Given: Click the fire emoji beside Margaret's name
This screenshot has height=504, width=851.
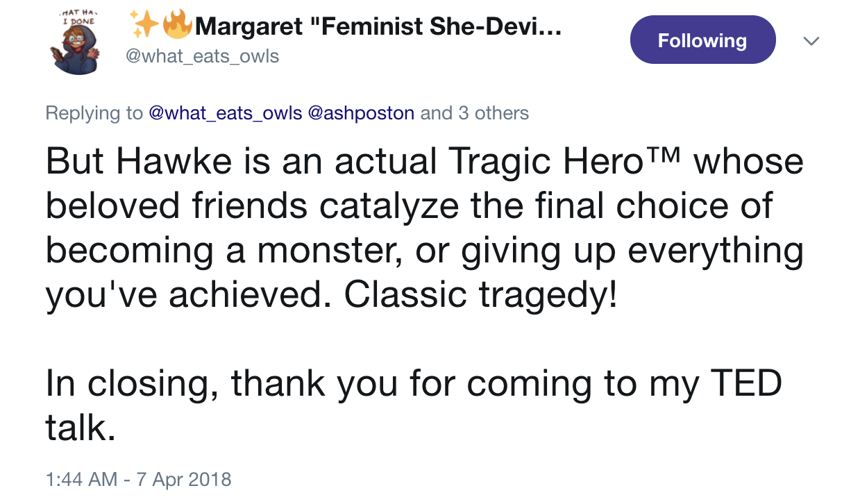Looking at the screenshot, I should 176,26.
